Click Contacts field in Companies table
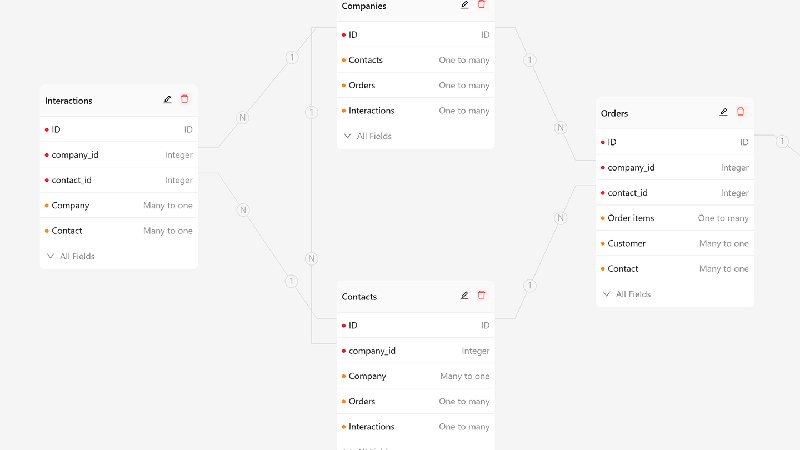 pos(416,60)
